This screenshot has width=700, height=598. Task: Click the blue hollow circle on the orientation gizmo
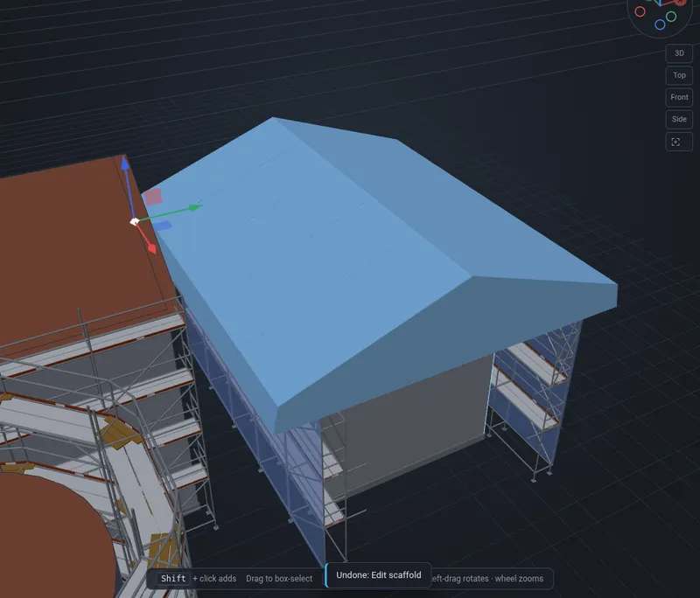[x=660, y=24]
